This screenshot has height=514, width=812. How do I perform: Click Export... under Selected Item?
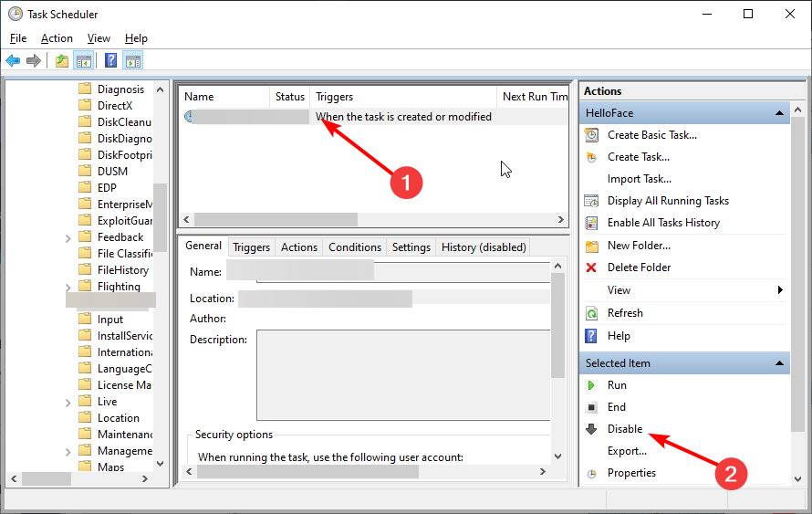pos(627,451)
